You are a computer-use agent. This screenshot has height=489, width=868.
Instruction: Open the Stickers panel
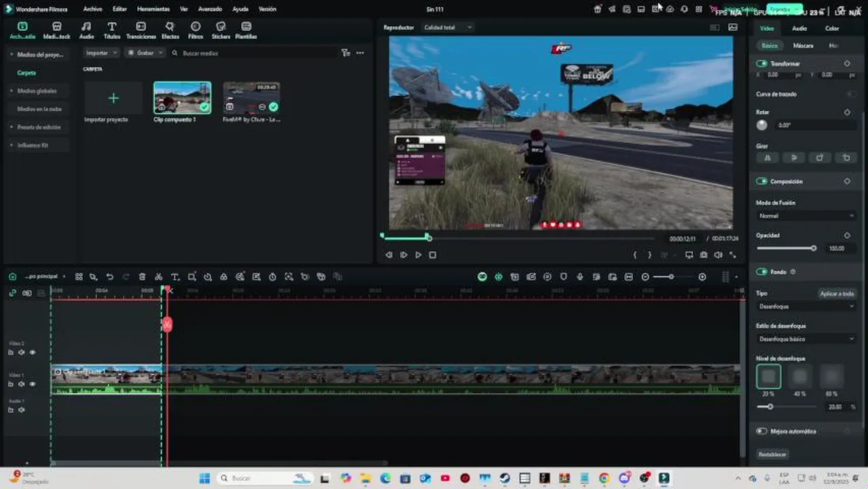221,31
